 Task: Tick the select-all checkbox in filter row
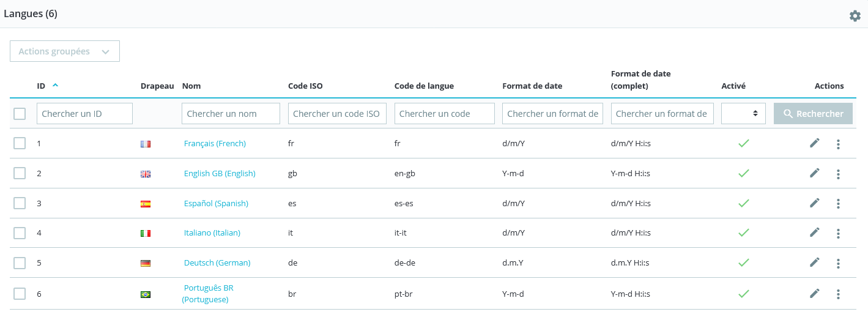[x=20, y=114]
